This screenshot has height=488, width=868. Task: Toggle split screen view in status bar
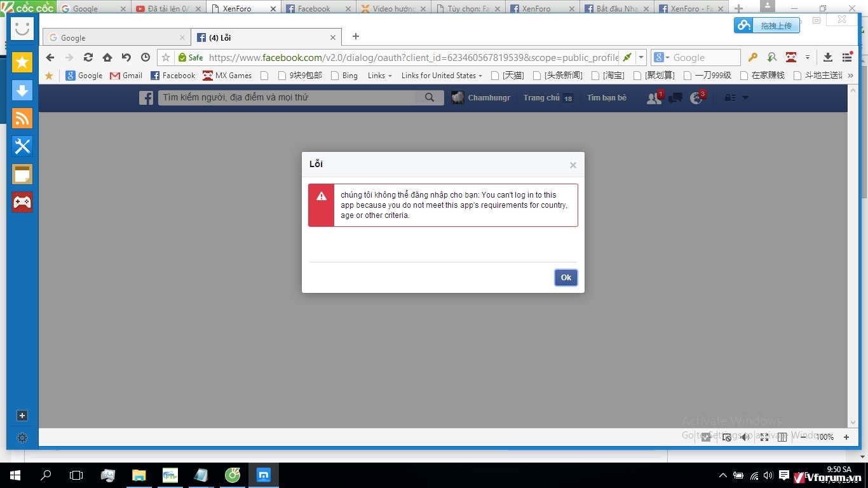pos(782,437)
